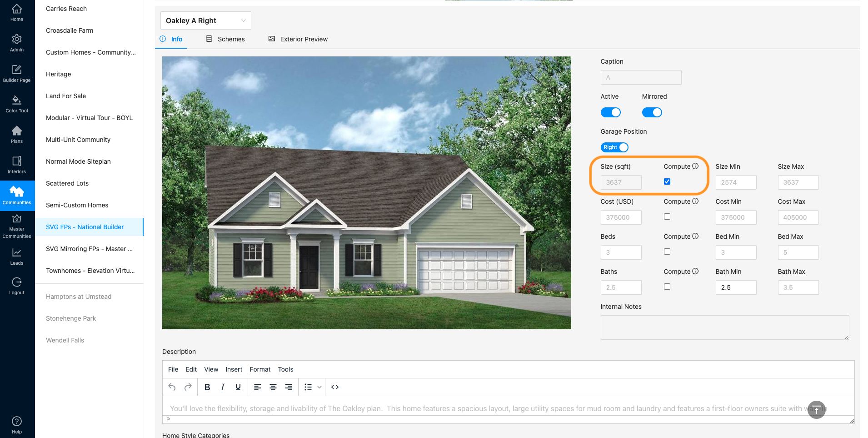
Task: Click info icon next to Baths Compute
Action: pyautogui.click(x=695, y=271)
